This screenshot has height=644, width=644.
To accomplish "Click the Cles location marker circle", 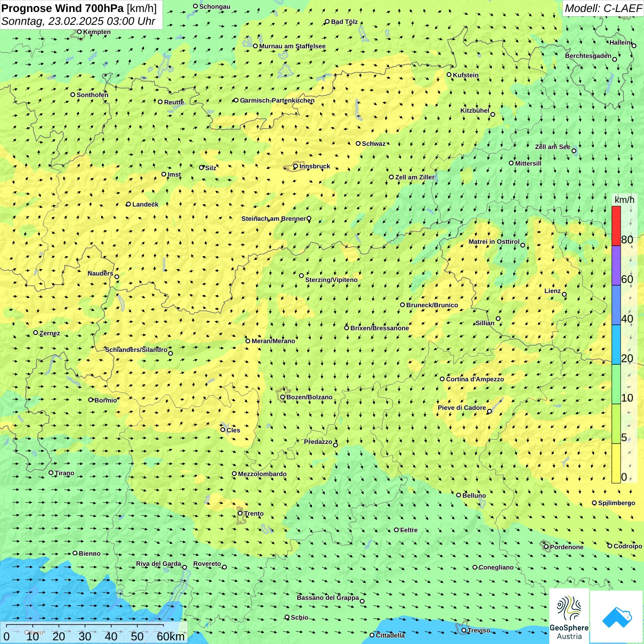I will [223, 430].
